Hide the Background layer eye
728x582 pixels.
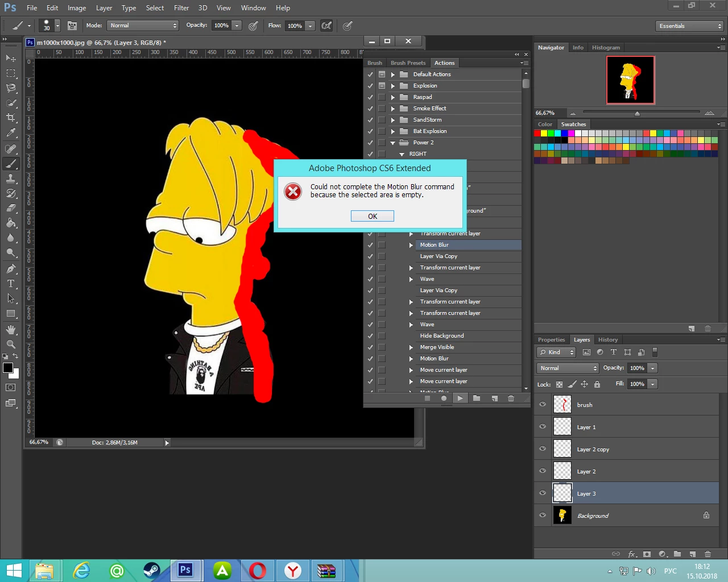click(543, 516)
